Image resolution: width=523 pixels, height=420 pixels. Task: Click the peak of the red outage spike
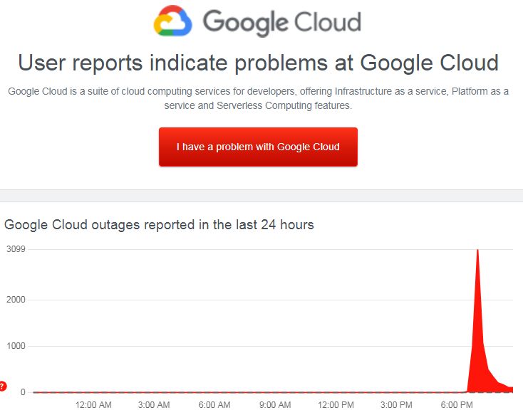[x=477, y=251]
